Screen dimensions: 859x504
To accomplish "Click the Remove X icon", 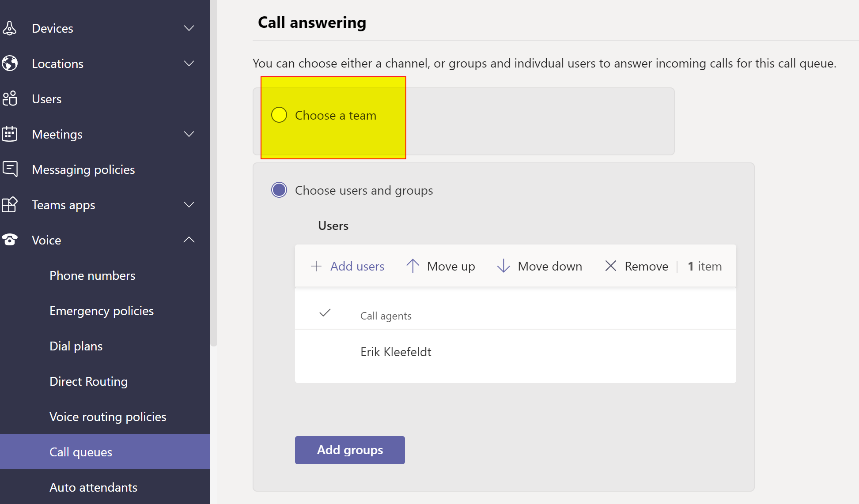I will [610, 266].
